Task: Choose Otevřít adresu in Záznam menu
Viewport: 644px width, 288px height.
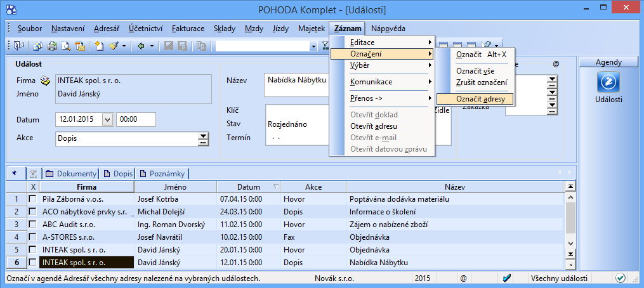Action: pyautogui.click(x=383, y=126)
